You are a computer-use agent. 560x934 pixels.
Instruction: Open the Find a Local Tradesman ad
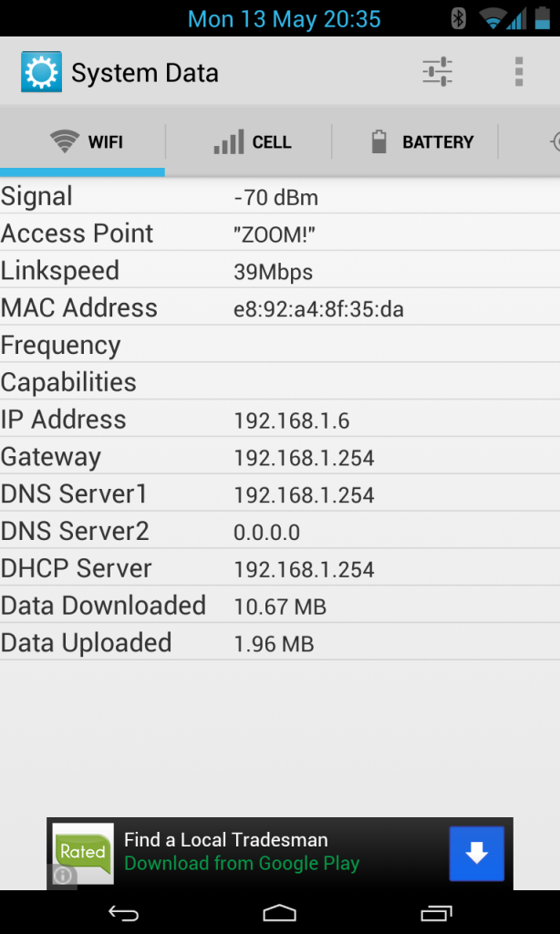[242, 852]
